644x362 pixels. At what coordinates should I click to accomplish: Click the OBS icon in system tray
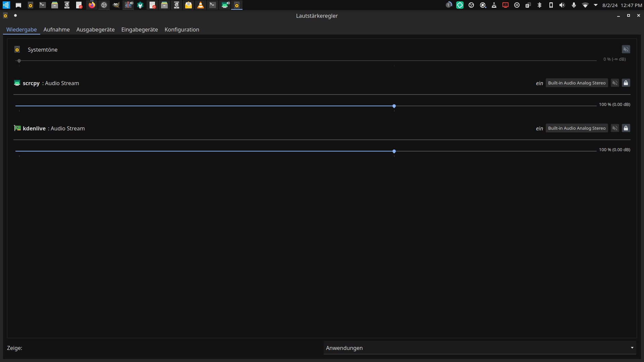pos(471,5)
